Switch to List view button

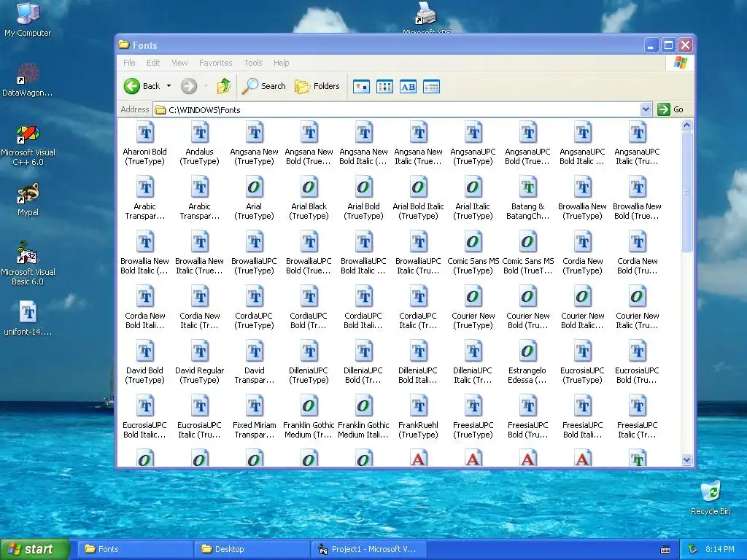[x=384, y=87]
